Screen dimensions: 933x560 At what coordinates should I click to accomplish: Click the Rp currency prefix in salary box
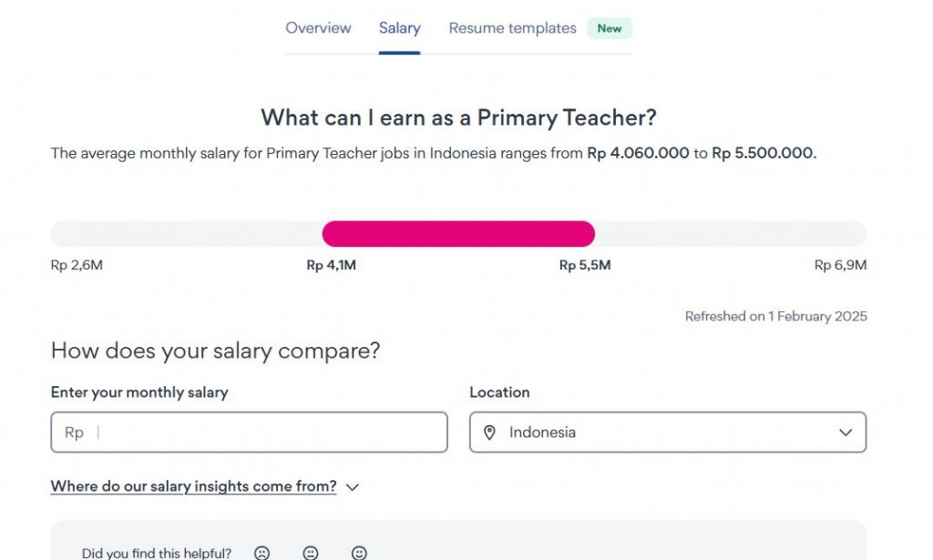coord(74,433)
